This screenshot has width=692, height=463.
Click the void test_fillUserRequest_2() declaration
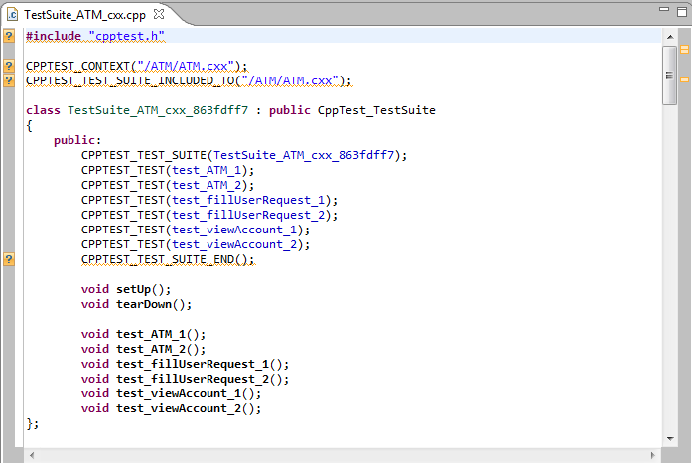tap(185, 380)
